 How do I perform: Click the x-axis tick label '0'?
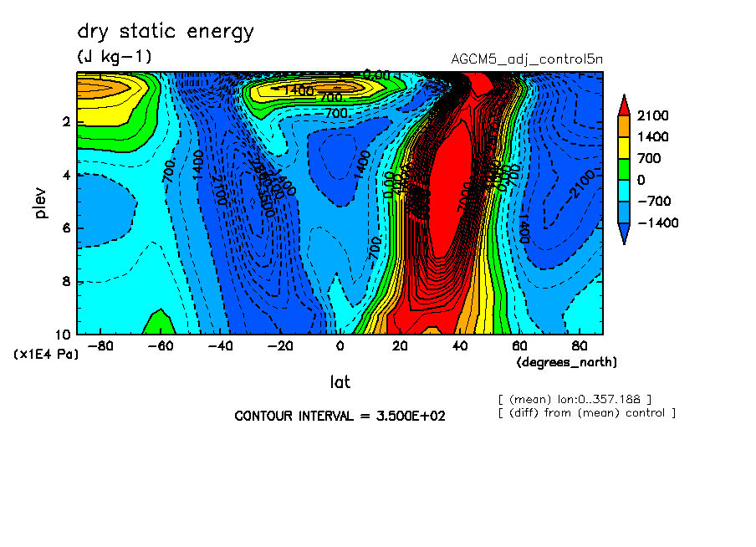(x=340, y=346)
